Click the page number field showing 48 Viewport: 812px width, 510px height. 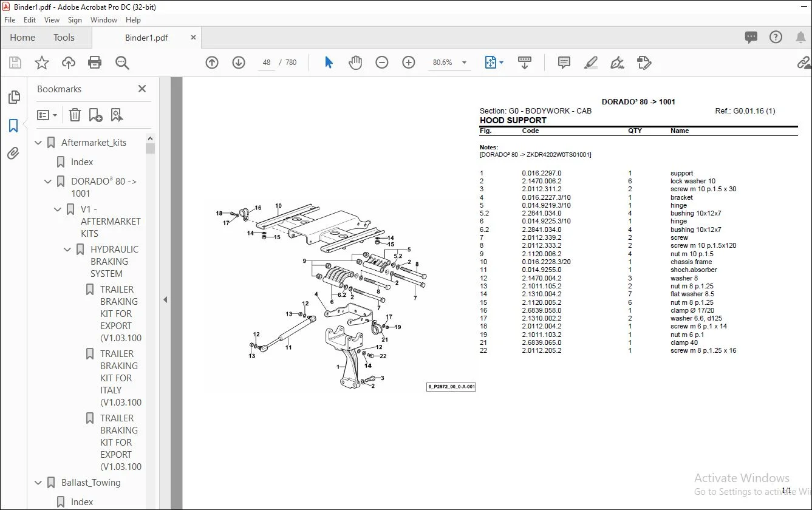(x=267, y=63)
